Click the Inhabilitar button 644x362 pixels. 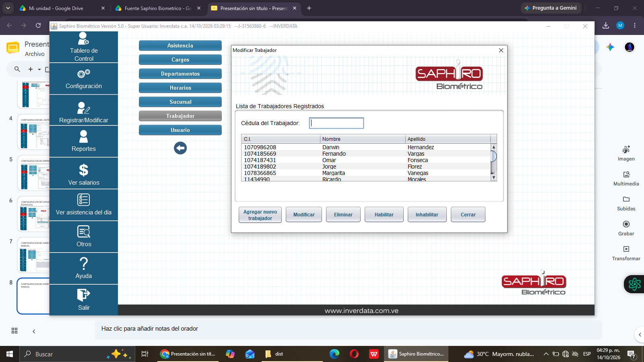(427, 215)
